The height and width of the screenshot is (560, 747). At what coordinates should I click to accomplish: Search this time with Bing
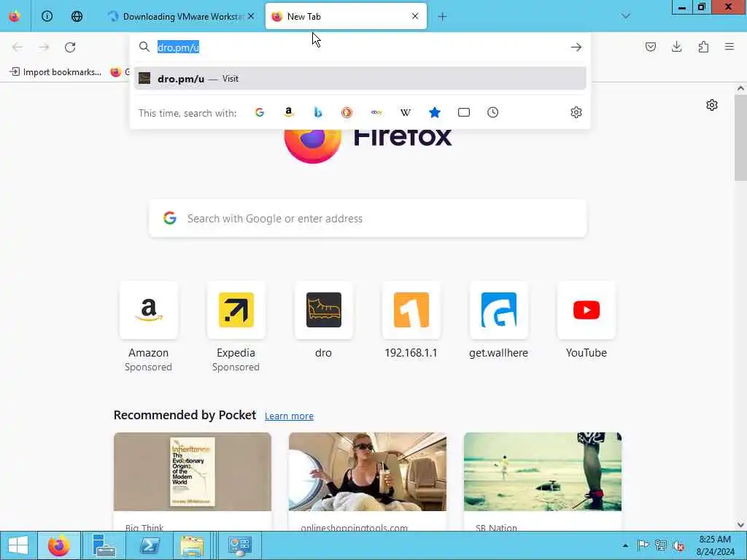318,112
